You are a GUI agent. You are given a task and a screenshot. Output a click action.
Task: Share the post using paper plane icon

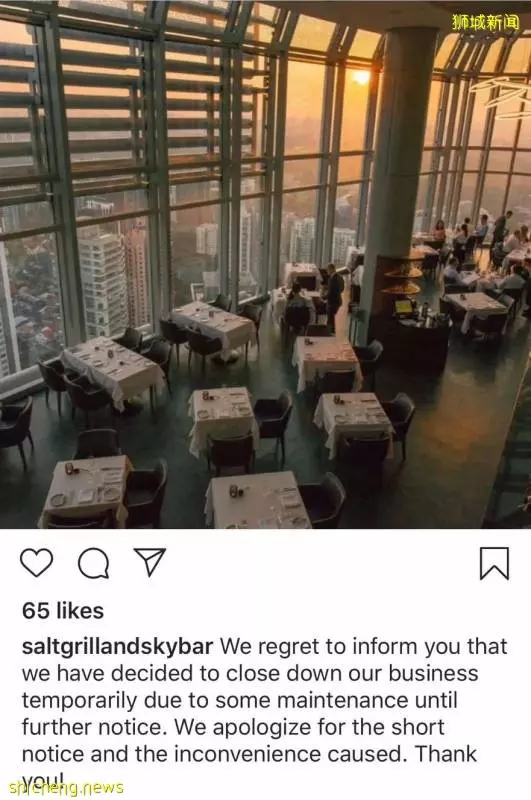(149, 562)
